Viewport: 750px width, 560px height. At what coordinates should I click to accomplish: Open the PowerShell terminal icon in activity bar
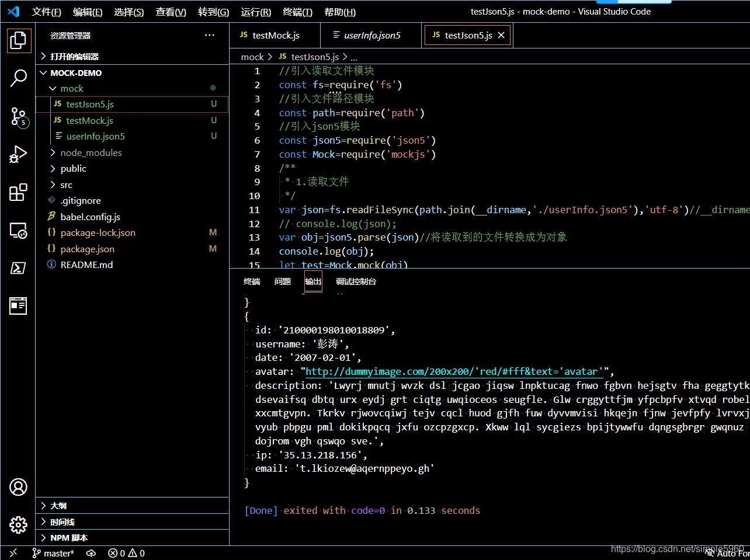tap(18, 268)
